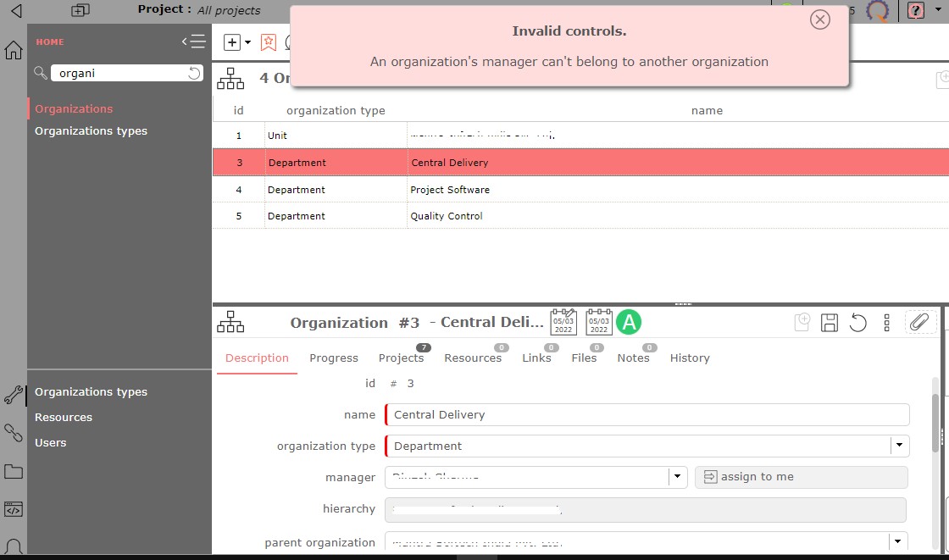Click the Home icon in left sidebar
This screenshot has height=560, width=949.
[14, 50]
